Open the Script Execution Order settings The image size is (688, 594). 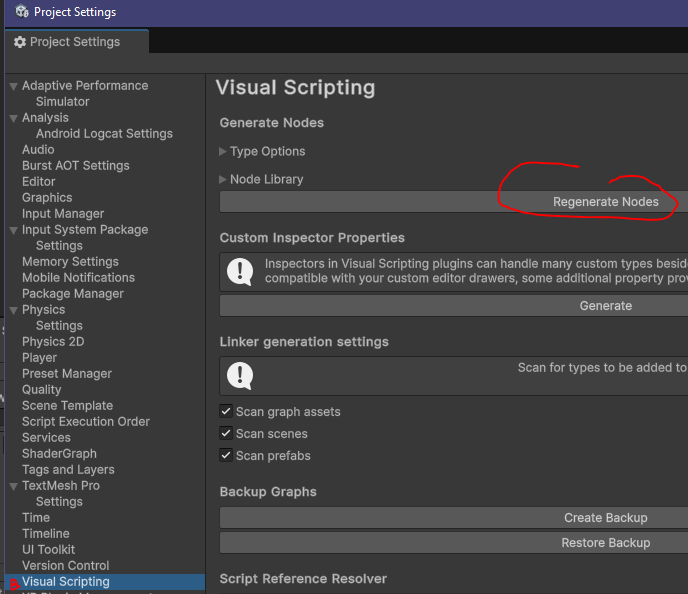[85, 422]
